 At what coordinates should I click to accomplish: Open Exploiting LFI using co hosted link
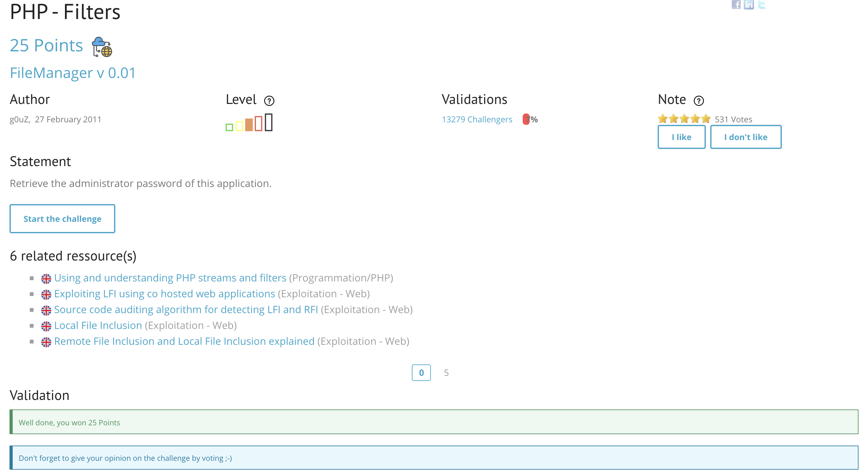(x=164, y=294)
